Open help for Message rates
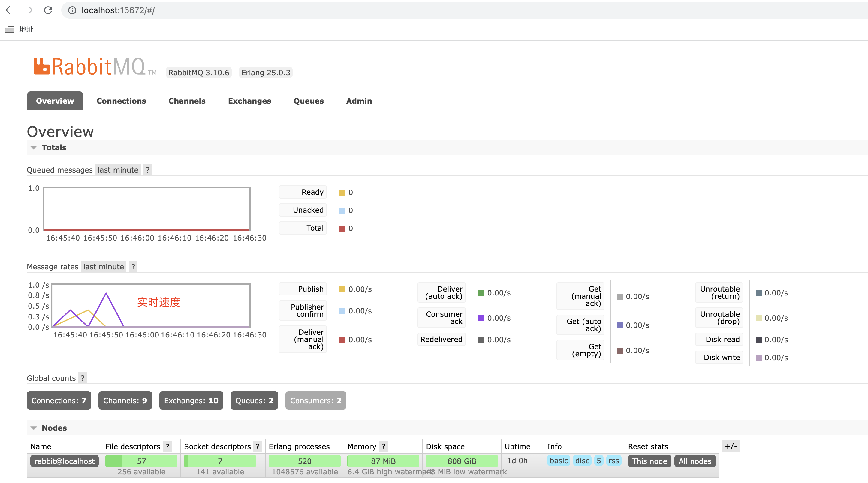 133,267
